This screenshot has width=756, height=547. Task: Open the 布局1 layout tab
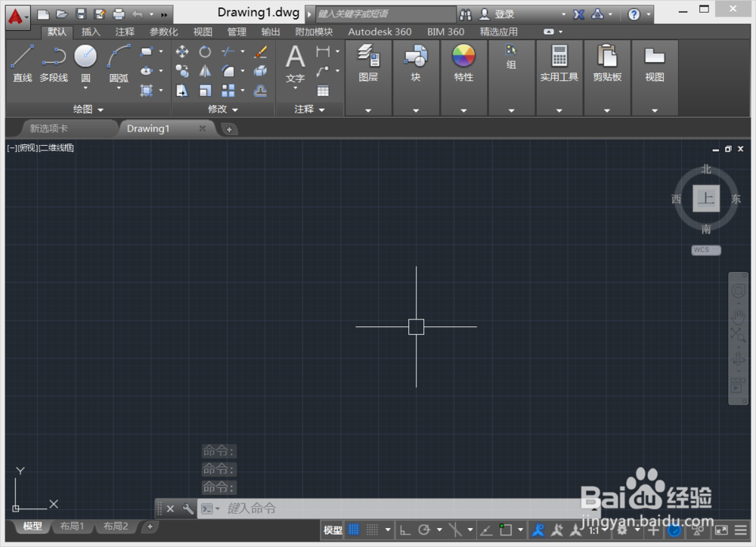72,527
